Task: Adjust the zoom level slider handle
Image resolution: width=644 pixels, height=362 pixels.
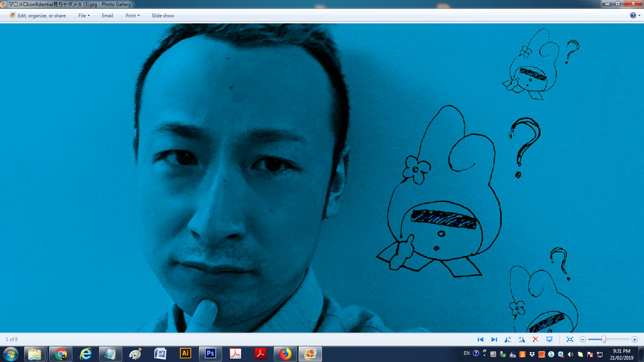Action: pos(604,339)
